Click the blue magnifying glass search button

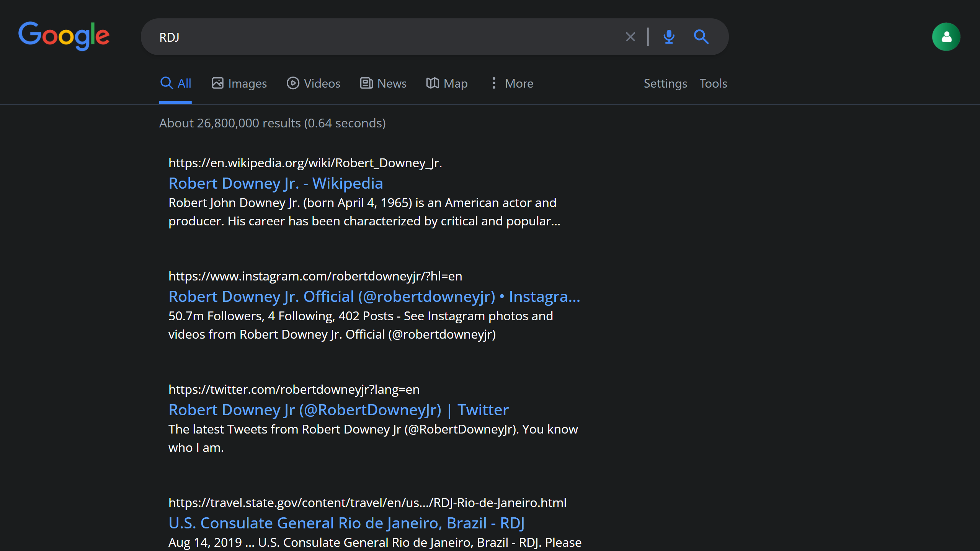click(x=701, y=37)
